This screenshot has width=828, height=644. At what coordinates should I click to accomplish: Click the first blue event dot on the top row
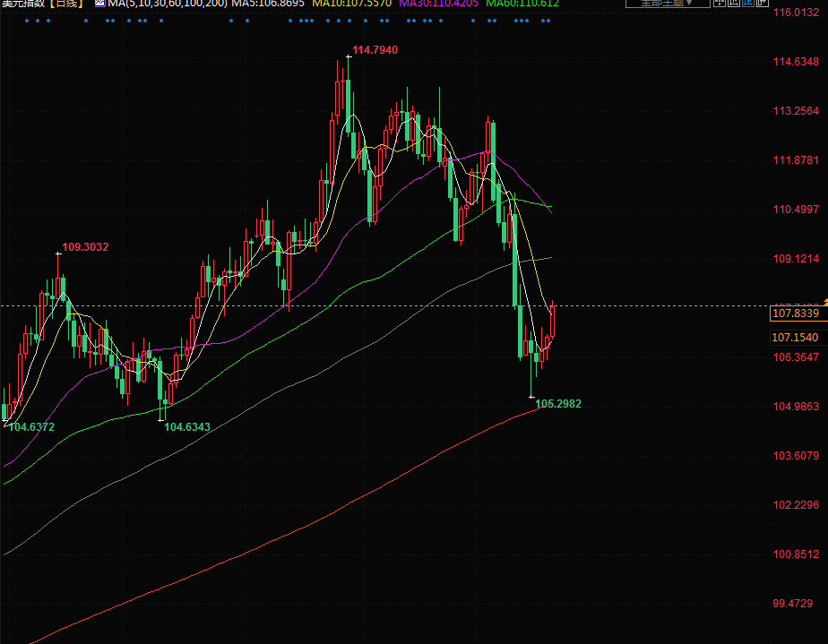pyautogui.click(x=26, y=21)
